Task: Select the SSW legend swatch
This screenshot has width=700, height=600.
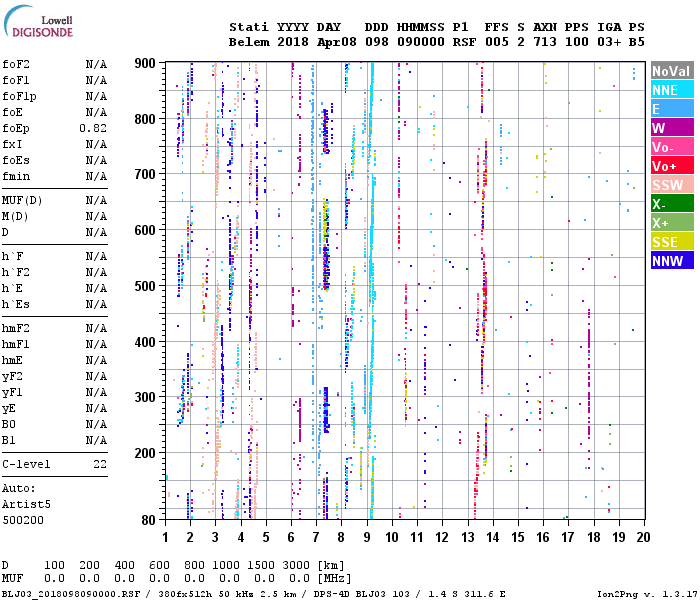Action: (672, 185)
